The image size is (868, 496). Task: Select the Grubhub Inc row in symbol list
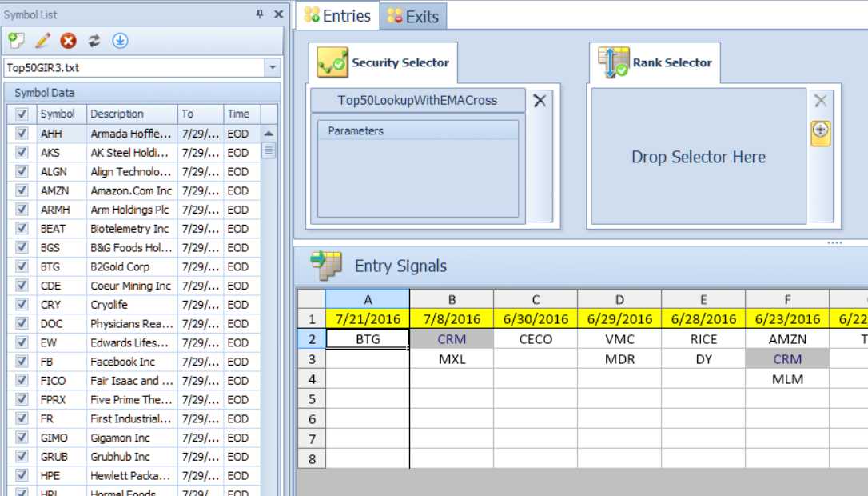[133, 456]
